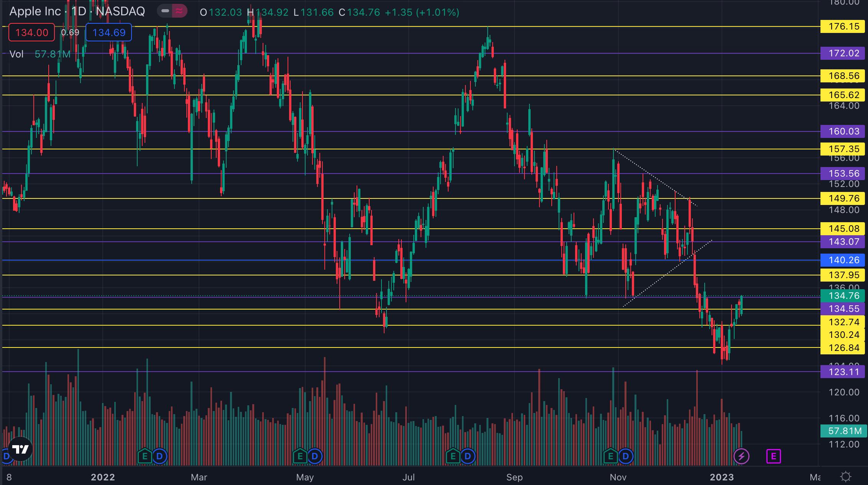This screenshot has height=485, width=868.
Task: Click the 112.00 price scale label
Action: click(844, 444)
